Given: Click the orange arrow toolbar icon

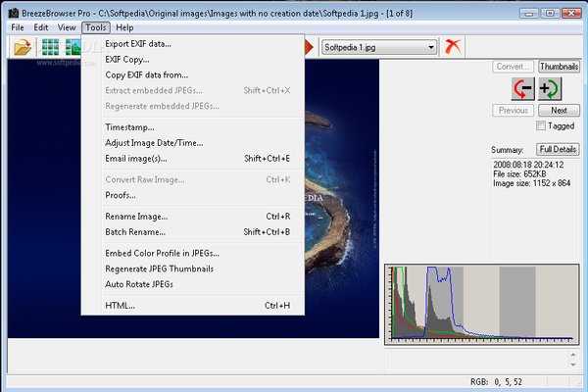Looking at the screenshot, I should point(309,47).
